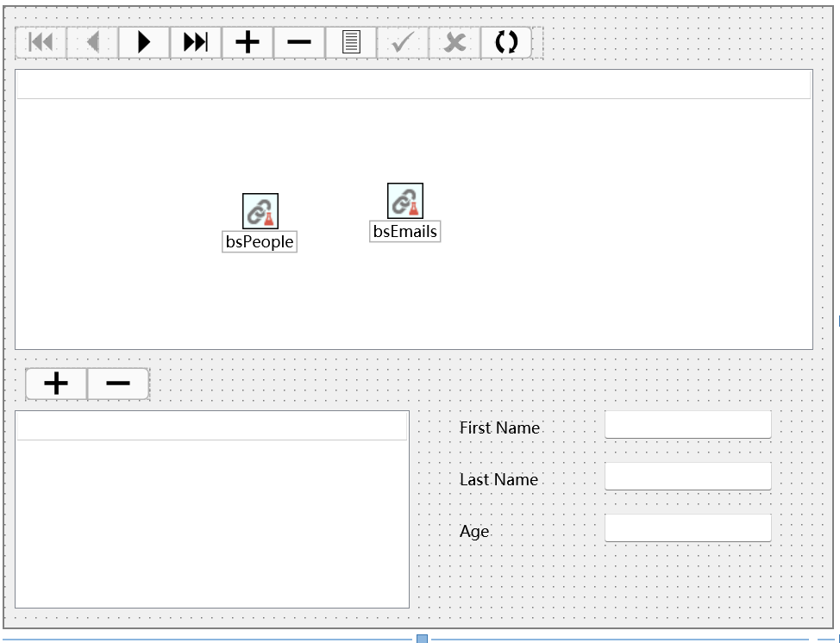Image resolution: width=840 pixels, height=643 pixels.
Task: Cancel edits with the X button
Action: pos(454,41)
